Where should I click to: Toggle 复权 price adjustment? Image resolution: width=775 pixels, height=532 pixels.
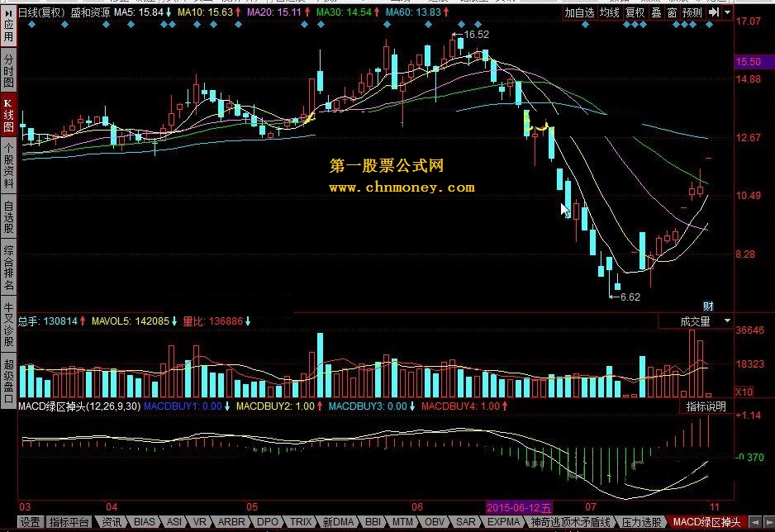[635, 12]
